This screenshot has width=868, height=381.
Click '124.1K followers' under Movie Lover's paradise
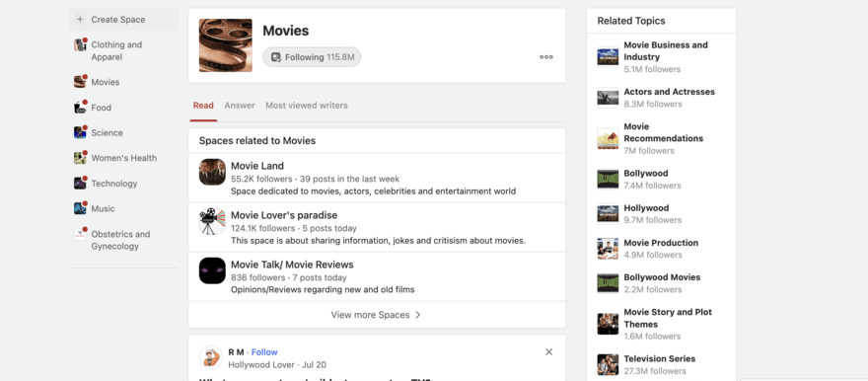263,228
